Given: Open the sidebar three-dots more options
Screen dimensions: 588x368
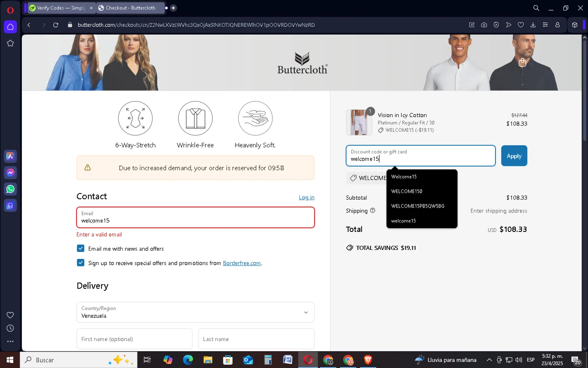Looking at the screenshot, I should [10, 341].
